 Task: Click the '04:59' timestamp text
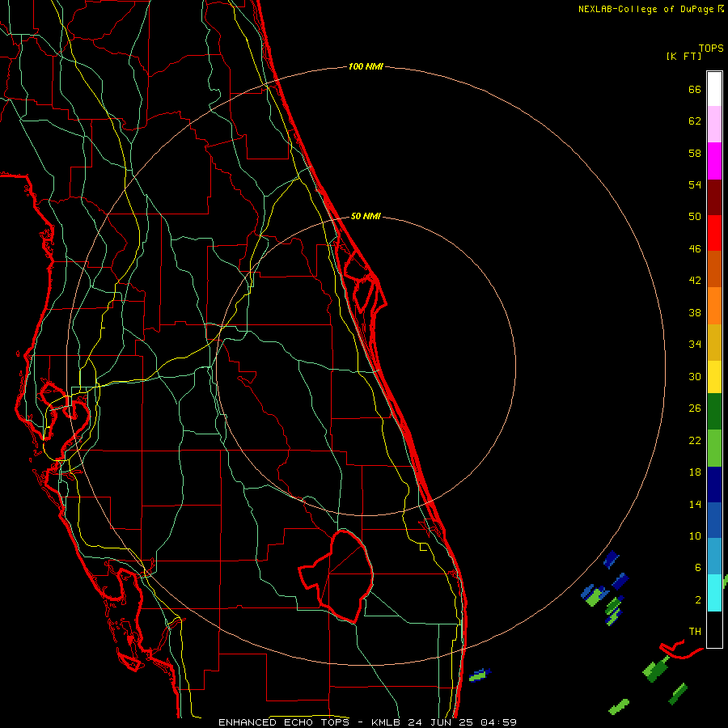pyautogui.click(x=498, y=722)
